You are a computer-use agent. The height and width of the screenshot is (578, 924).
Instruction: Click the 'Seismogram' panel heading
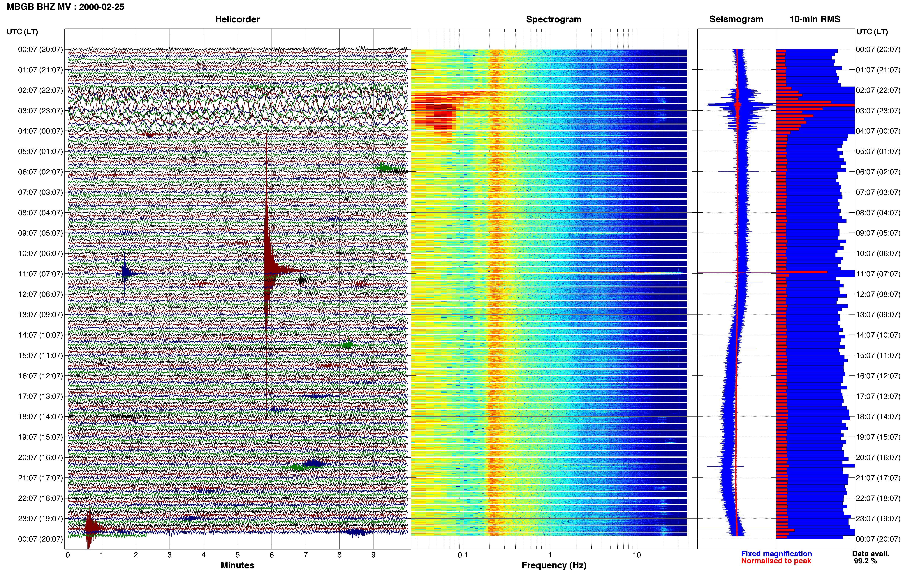coord(736,19)
